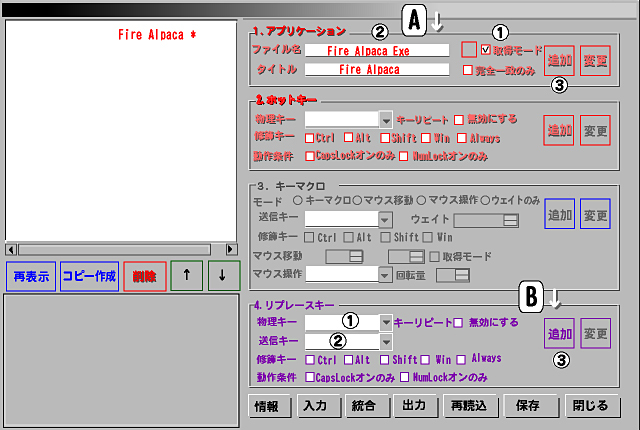Select the マウス移動 mode radio button

pos(358,200)
